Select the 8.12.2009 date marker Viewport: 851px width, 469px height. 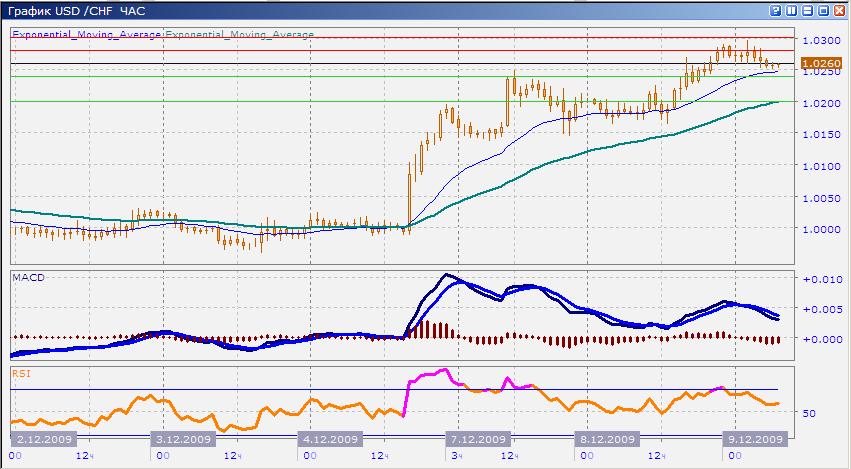coord(608,439)
